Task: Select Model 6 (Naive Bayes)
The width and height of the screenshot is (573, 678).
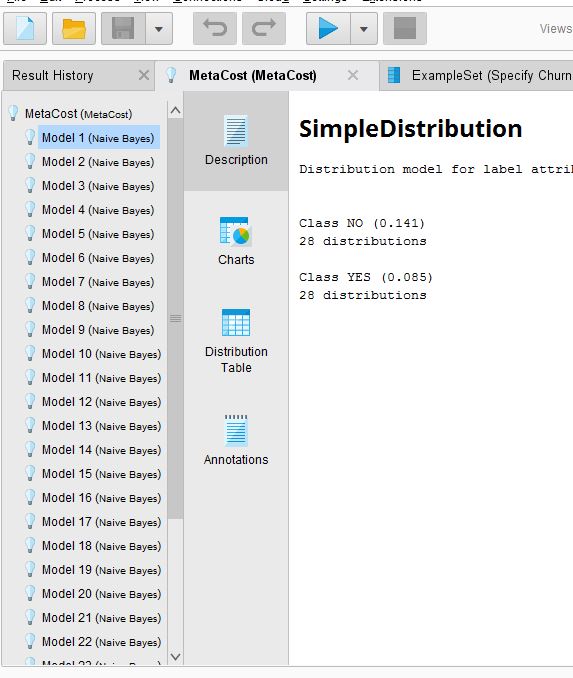Action: point(98,258)
